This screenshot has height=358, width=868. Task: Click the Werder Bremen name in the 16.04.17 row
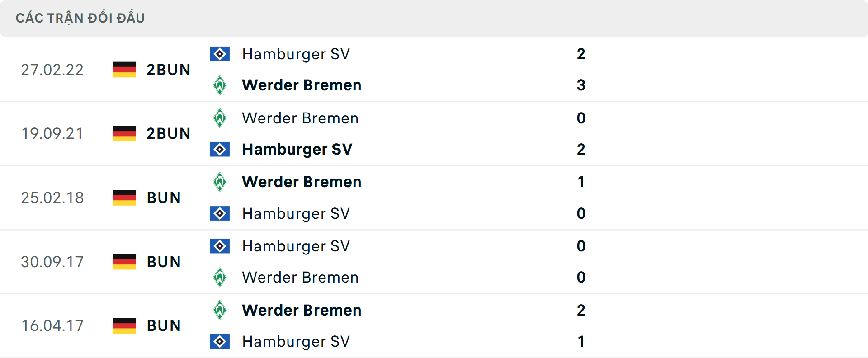pyautogui.click(x=301, y=310)
